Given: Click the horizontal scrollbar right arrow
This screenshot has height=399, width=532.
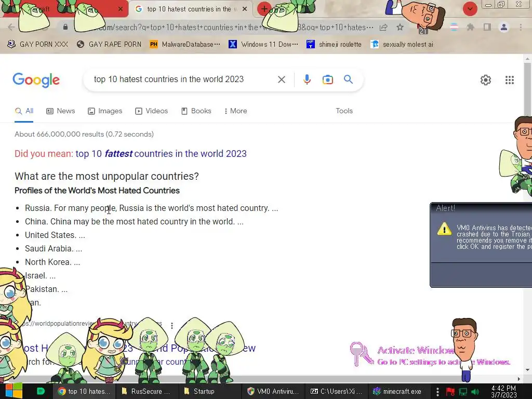Looking at the screenshot, I should 519,379.
